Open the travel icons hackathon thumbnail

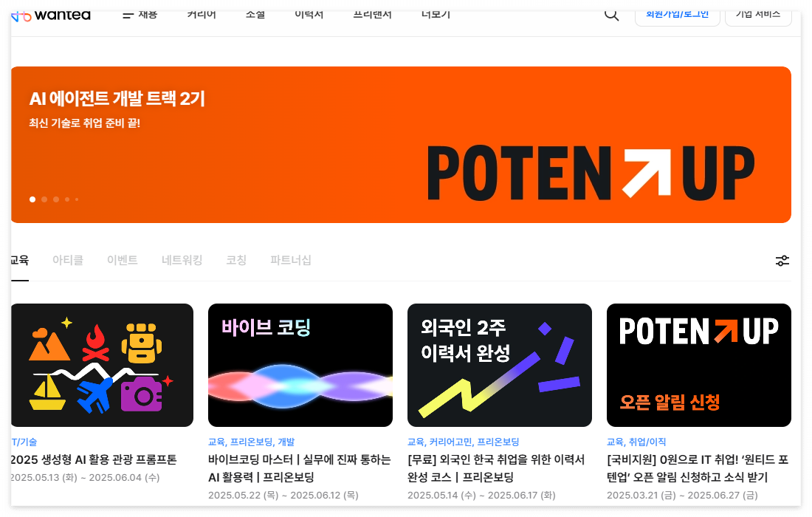[x=102, y=365]
